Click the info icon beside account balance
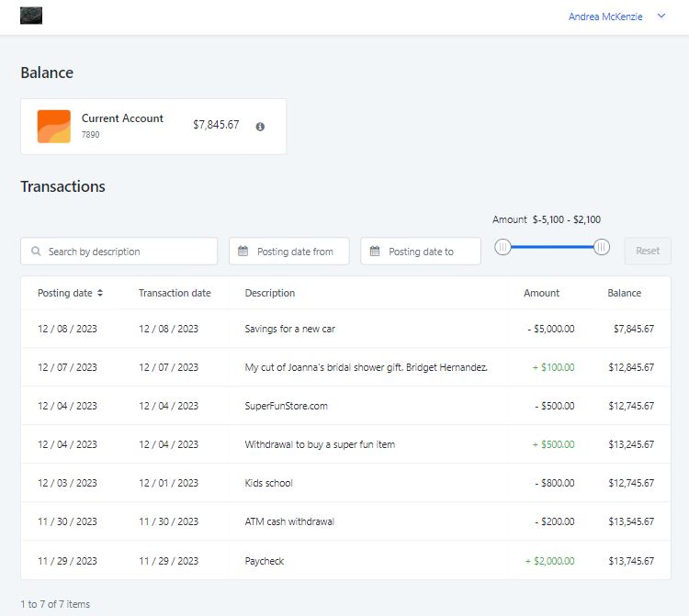689x616 pixels. 260,127
